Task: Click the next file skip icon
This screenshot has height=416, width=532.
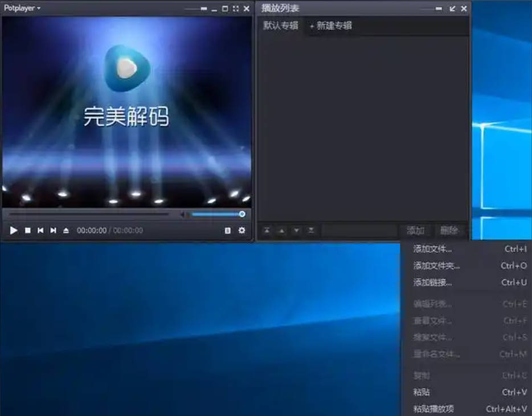Action: pyautogui.click(x=53, y=230)
